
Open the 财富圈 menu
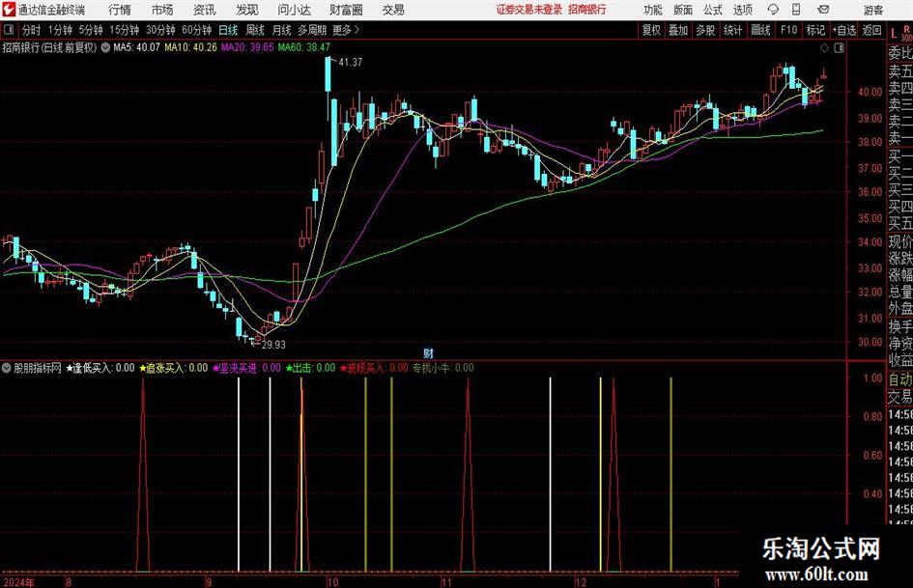[x=346, y=10]
